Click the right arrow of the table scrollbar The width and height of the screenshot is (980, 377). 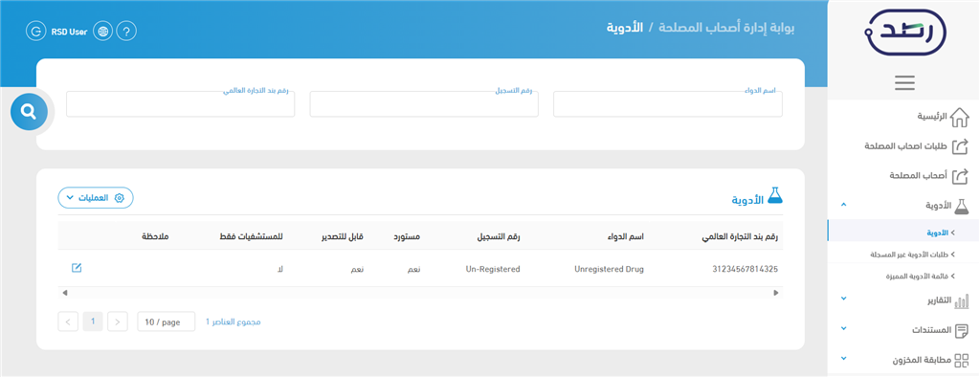click(776, 293)
